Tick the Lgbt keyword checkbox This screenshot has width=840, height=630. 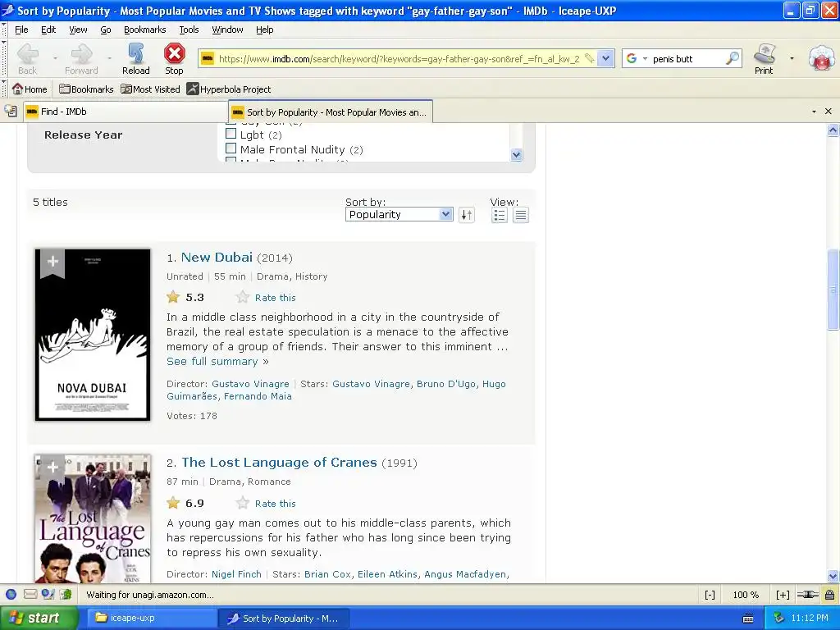[x=231, y=134]
